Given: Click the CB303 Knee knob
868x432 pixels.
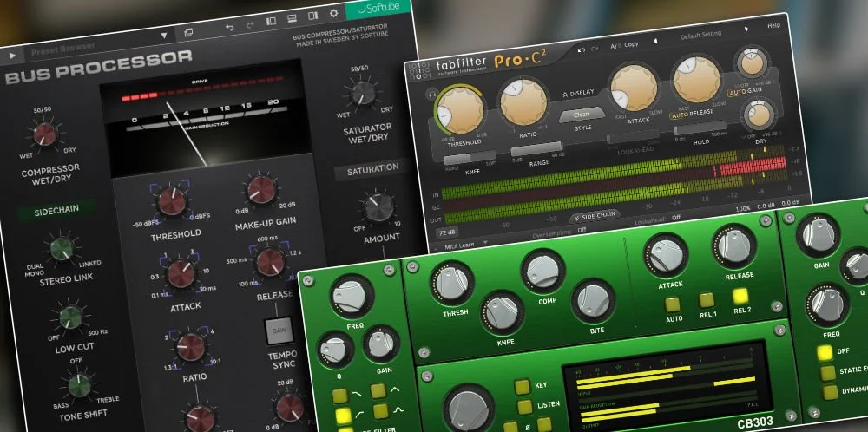Looking at the screenshot, I should point(502,312).
